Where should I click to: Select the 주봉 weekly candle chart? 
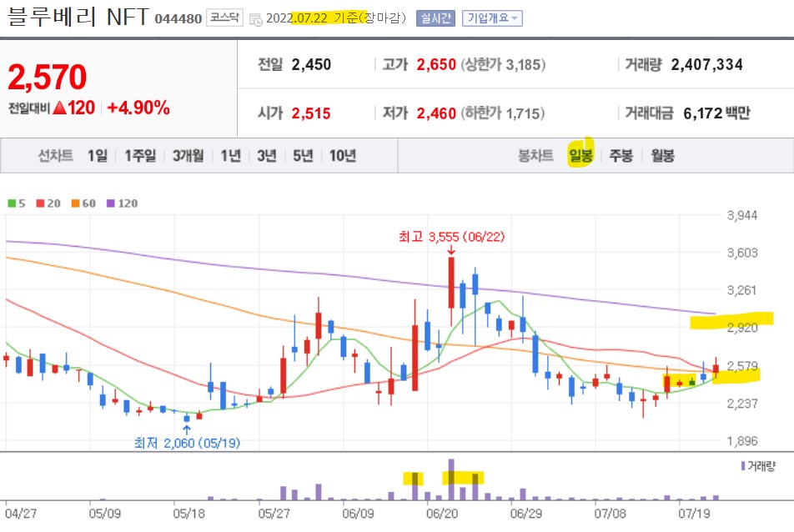[x=621, y=155]
